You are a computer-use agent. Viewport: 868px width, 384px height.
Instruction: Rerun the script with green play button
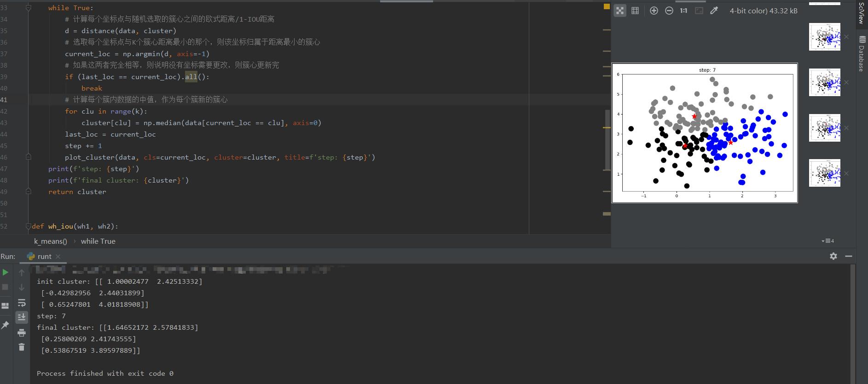click(x=6, y=272)
